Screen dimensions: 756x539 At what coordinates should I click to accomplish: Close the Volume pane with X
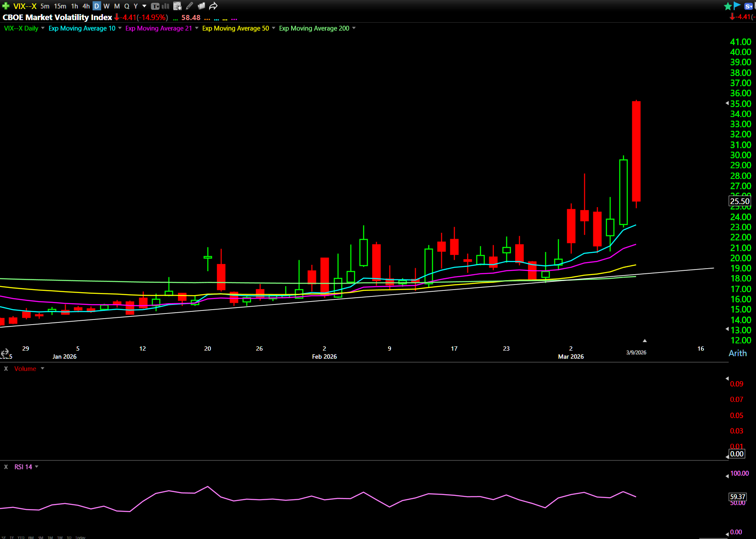(6, 369)
